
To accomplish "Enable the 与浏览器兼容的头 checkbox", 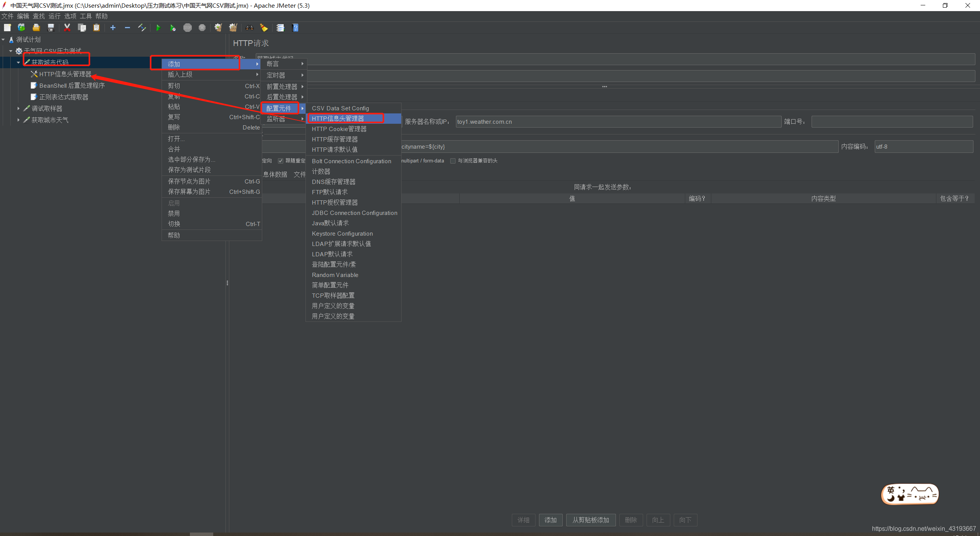I will 453,161.
